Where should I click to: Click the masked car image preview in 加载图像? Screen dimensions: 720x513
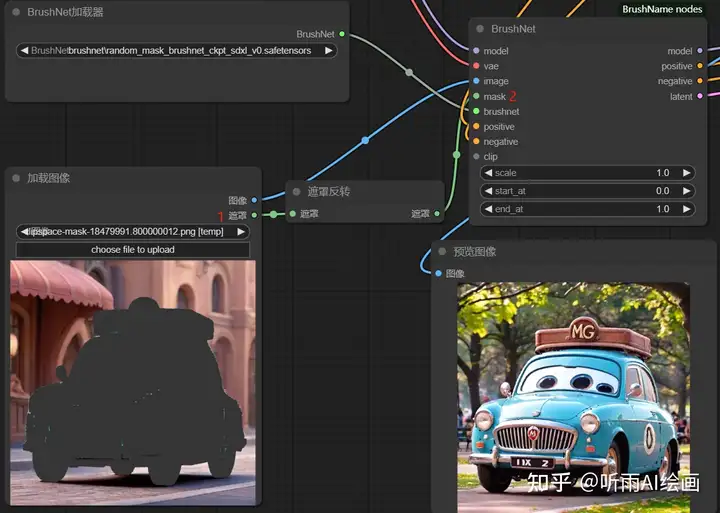[133, 383]
